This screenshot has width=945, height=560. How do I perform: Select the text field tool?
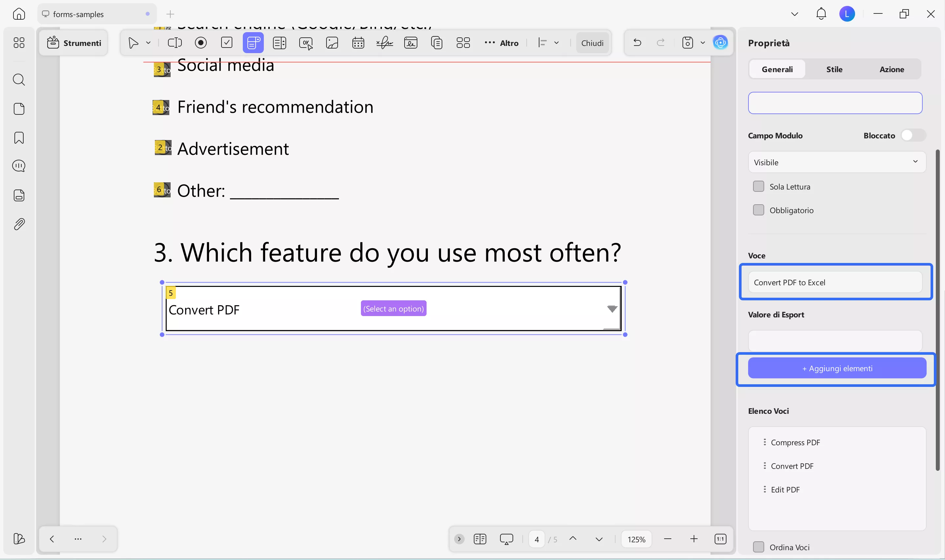click(x=175, y=43)
